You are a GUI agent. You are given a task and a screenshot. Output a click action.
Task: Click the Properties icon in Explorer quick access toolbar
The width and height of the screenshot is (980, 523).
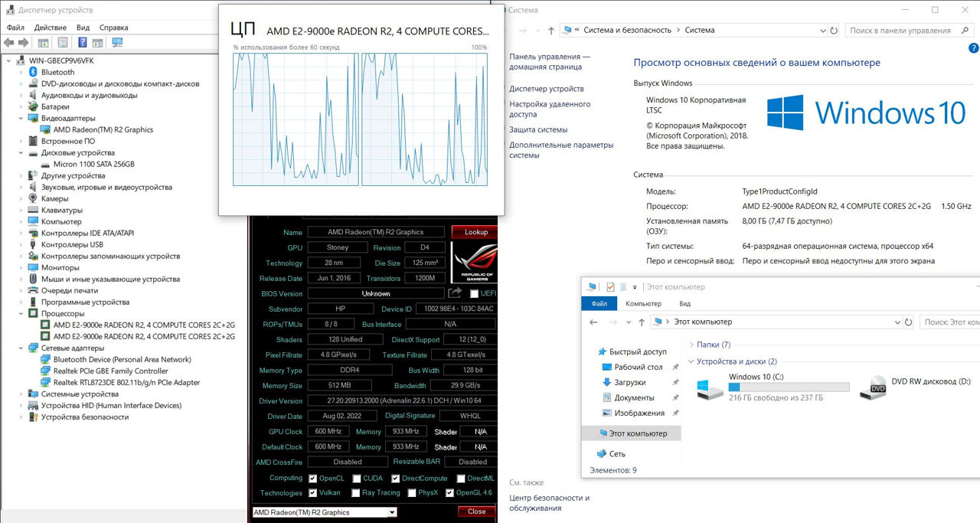coord(610,287)
